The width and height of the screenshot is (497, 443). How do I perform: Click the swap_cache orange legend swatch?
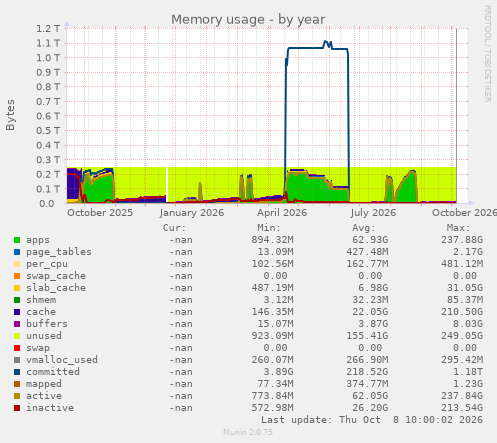coord(17,276)
